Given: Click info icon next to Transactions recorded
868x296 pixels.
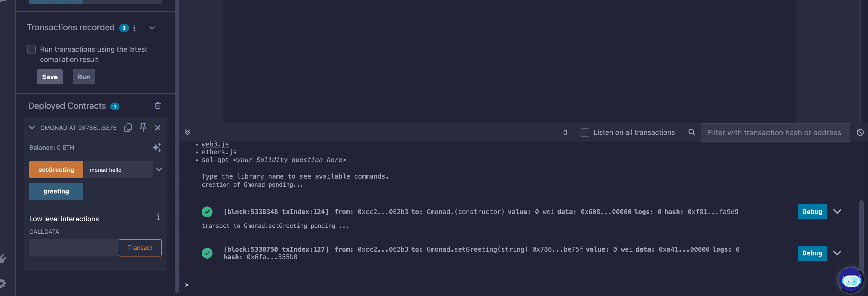Looking at the screenshot, I should pyautogui.click(x=134, y=28).
